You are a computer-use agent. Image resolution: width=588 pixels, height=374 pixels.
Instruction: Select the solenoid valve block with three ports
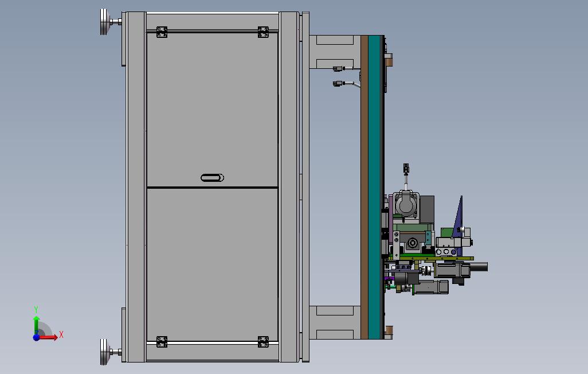[448, 251]
